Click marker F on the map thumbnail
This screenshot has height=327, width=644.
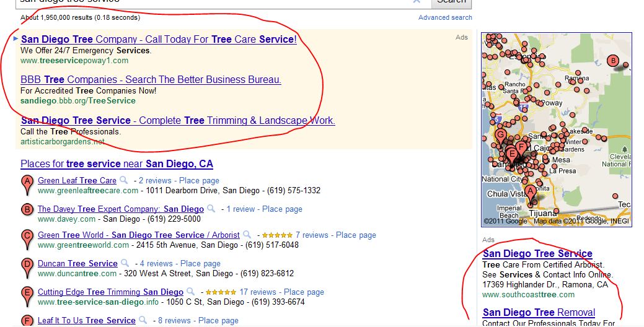(521, 148)
